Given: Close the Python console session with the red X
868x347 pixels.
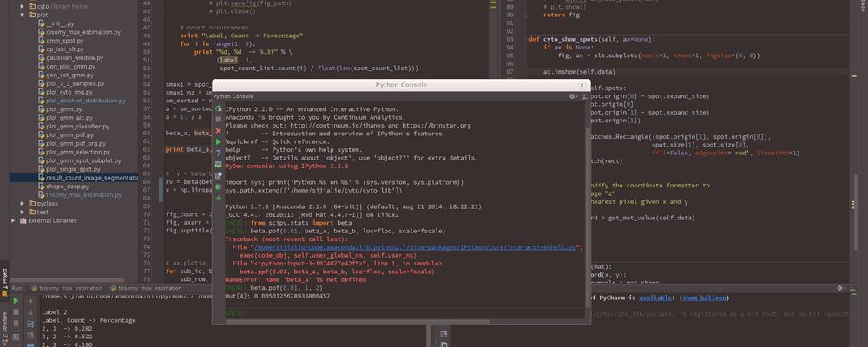Looking at the screenshot, I should click(x=218, y=131).
